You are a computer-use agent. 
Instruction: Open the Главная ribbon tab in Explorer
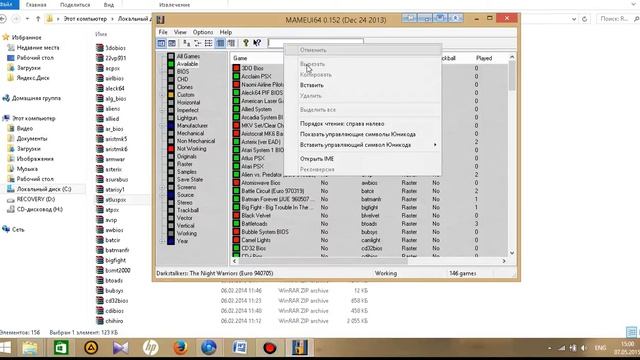point(36,5)
